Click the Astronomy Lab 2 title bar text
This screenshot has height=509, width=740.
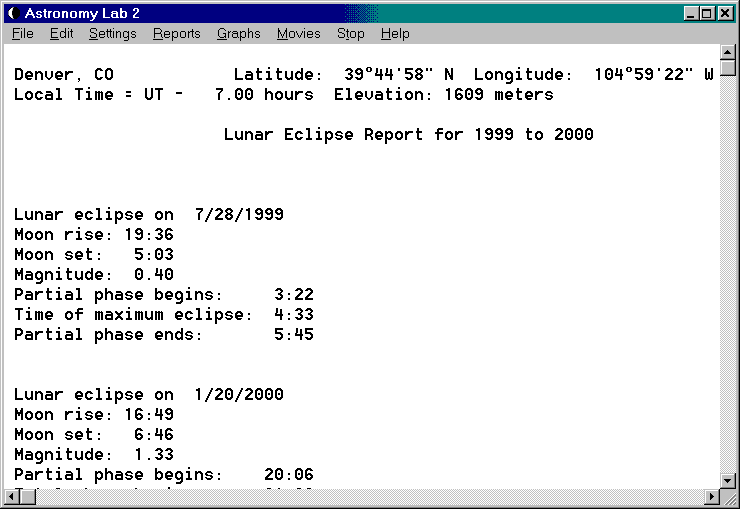[x=82, y=13]
